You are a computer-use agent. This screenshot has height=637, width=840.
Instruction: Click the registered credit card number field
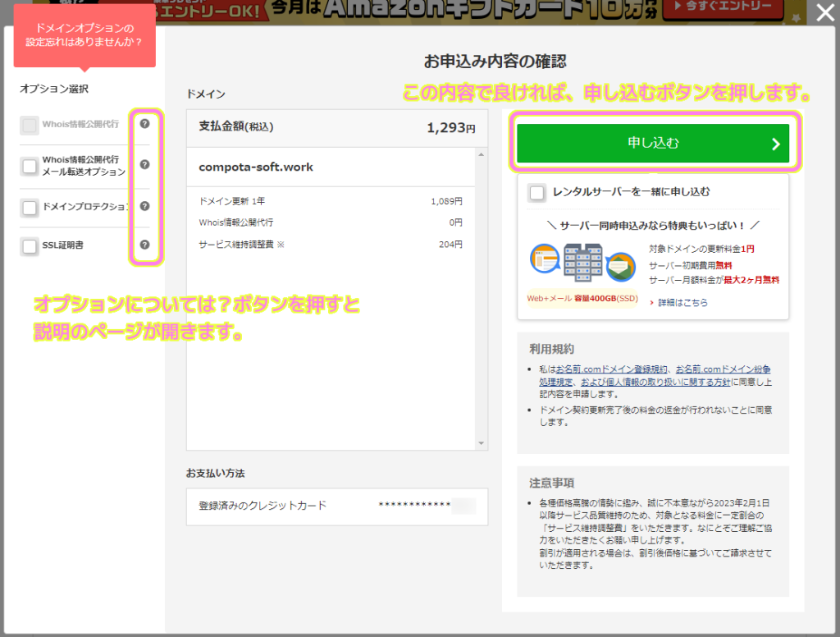tap(427, 506)
